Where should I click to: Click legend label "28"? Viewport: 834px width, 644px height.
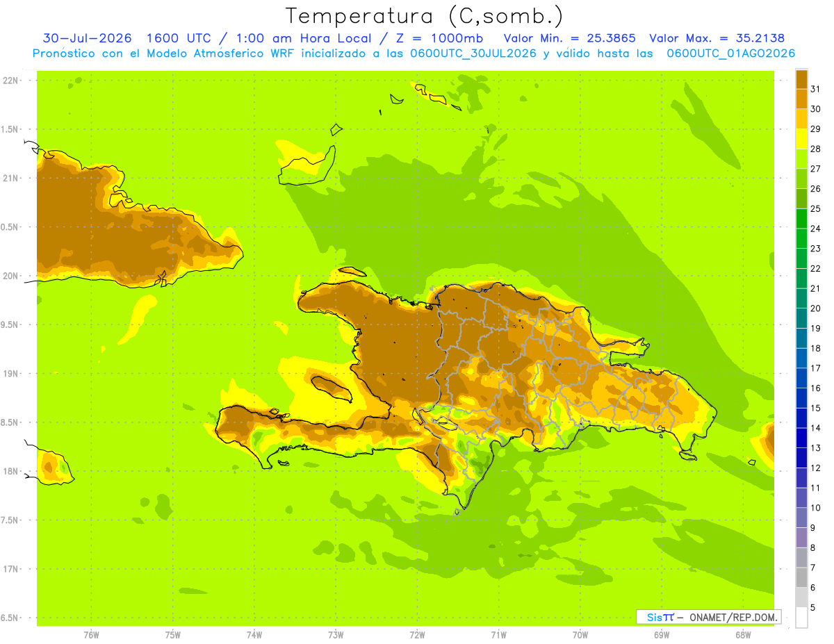click(815, 149)
